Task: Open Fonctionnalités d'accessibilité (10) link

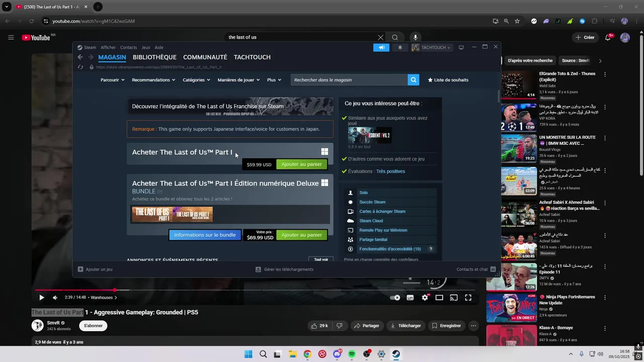Action: point(390,249)
